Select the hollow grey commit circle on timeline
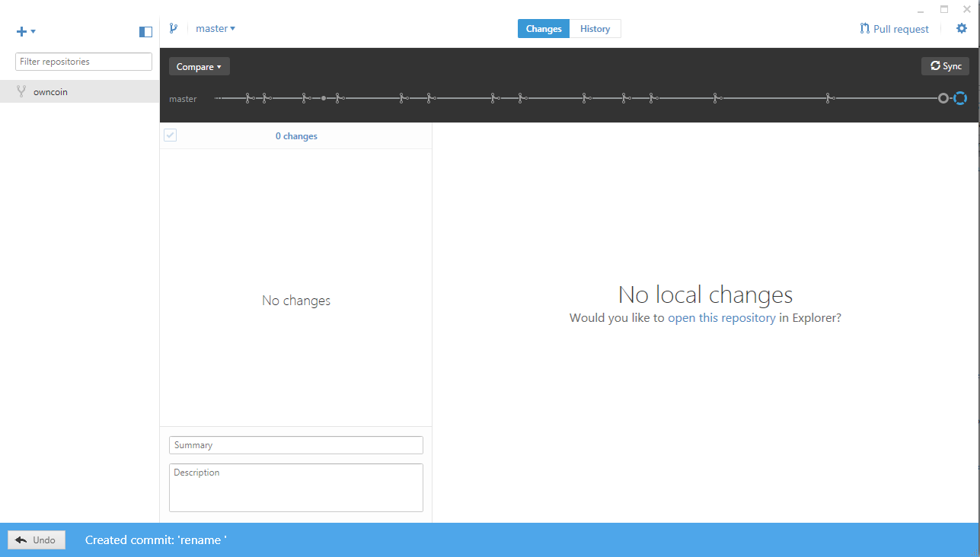Screen dimensions: 980x557 coord(943,98)
